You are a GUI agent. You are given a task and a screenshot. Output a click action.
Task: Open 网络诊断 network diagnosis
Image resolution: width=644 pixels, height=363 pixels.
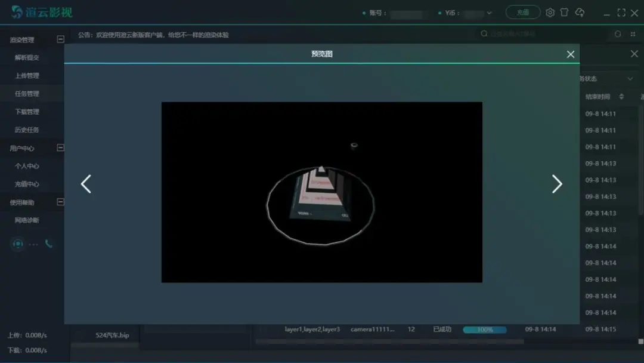(27, 220)
